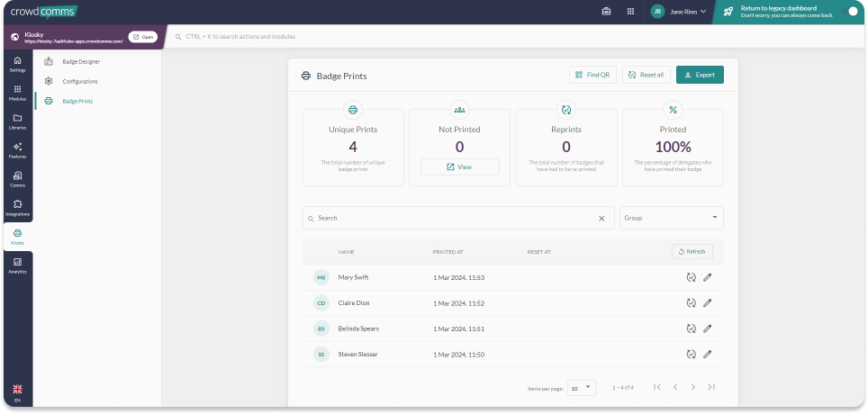The image size is (868, 414).
Task: Open items per page dropdown
Action: pyautogui.click(x=582, y=388)
